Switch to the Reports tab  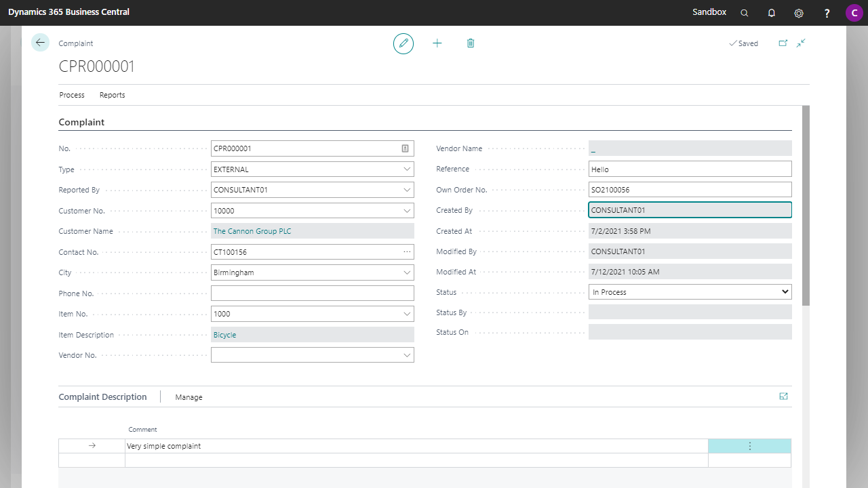112,95
